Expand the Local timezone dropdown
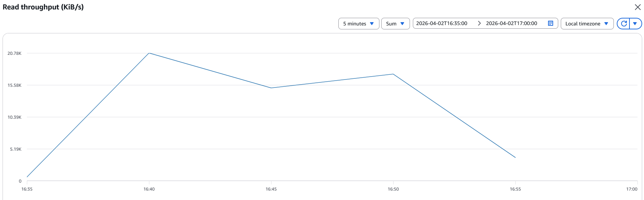Viewport: 644px width, 200px height. pyautogui.click(x=587, y=24)
